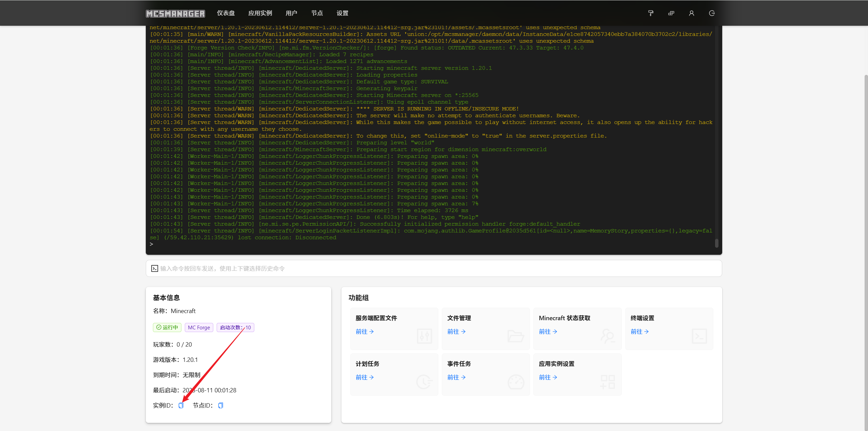
Task: Open the 设置 settings menu
Action: tap(342, 13)
